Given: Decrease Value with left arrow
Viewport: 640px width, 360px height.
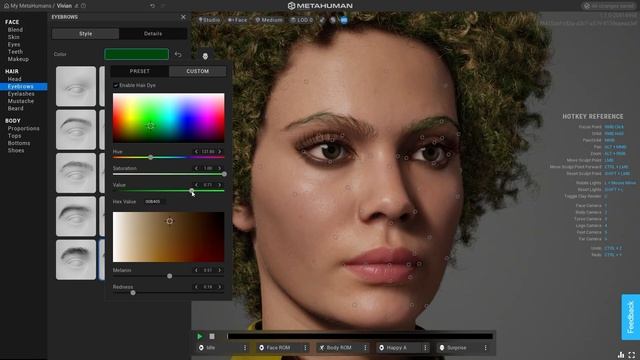Looking at the screenshot, I should 196,185.
